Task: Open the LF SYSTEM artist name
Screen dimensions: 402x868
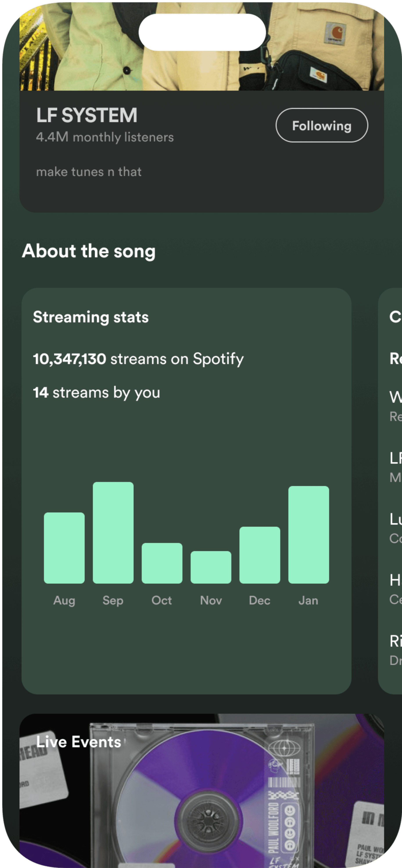Action: coord(87,115)
